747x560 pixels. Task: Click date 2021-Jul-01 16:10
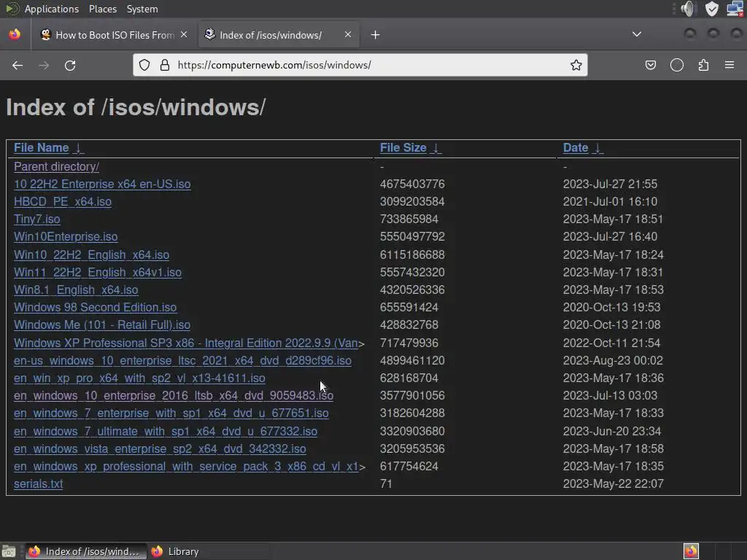[610, 201]
